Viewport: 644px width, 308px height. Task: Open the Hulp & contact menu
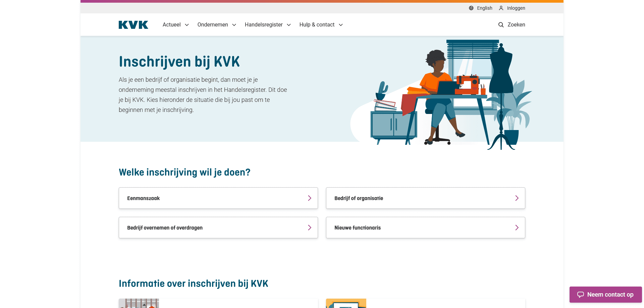(x=321, y=25)
